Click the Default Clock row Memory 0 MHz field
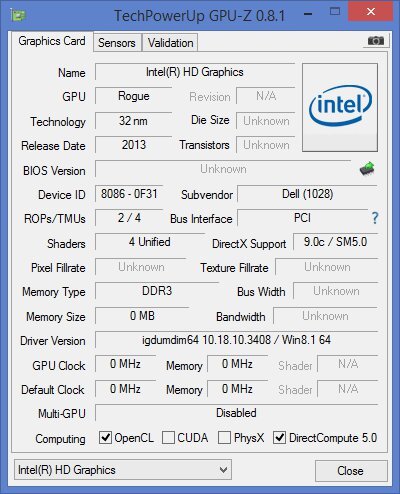Screen dimensions: 400x494 click(x=237, y=389)
